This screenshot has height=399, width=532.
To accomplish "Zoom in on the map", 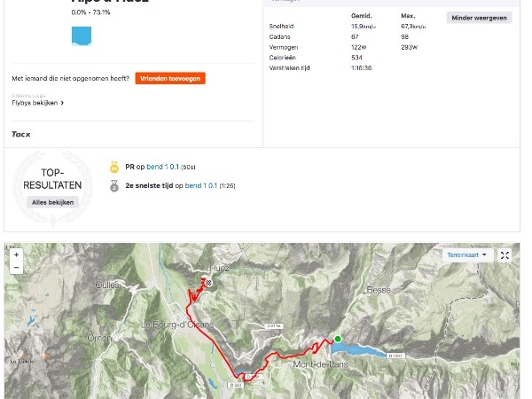I will pyautogui.click(x=16, y=254).
